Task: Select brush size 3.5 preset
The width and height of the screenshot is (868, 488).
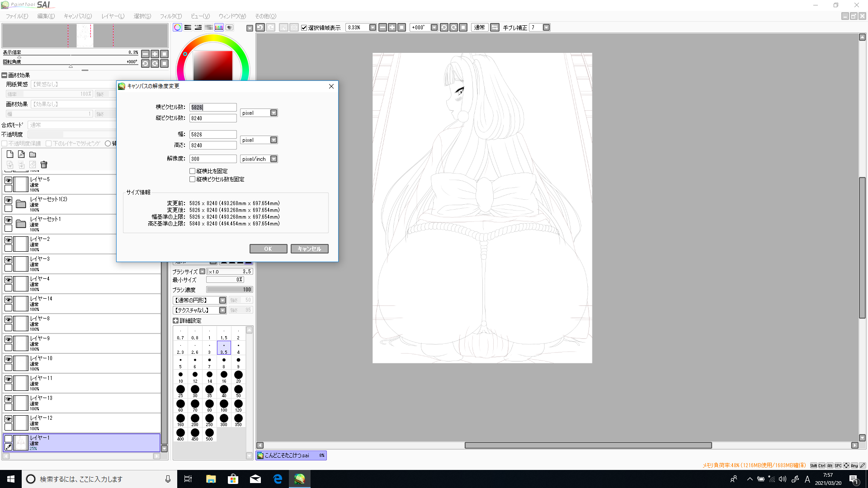Action: [224, 348]
